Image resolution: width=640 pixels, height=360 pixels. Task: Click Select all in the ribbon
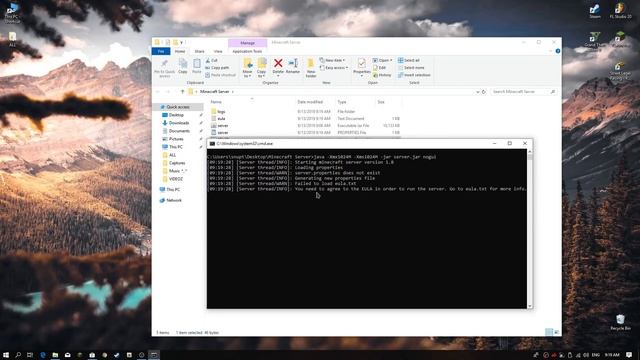[x=409, y=60]
